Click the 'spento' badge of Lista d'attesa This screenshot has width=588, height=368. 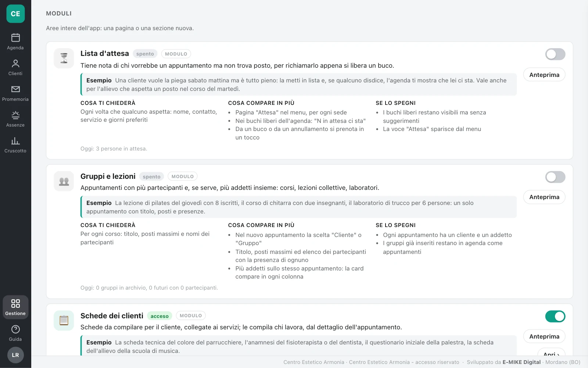coord(145,54)
